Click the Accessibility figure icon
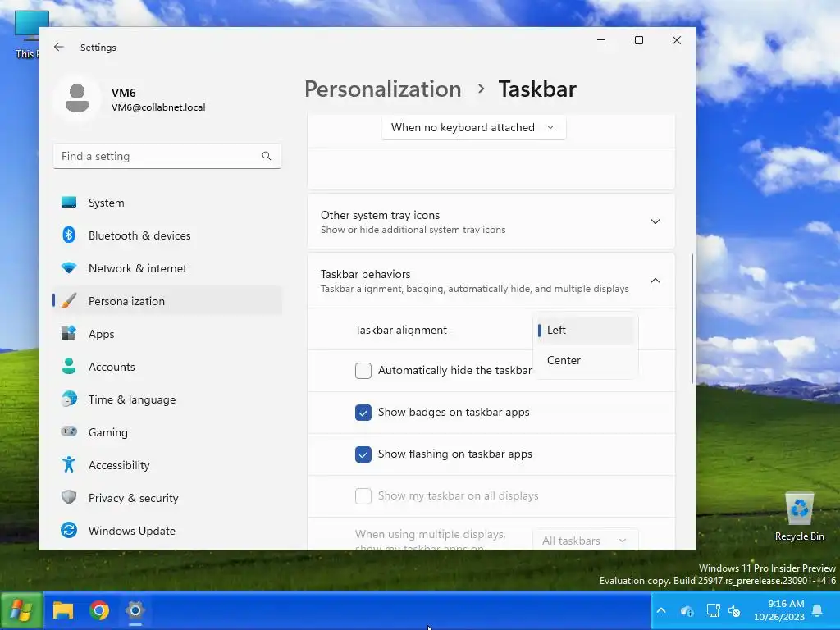 [x=69, y=464]
